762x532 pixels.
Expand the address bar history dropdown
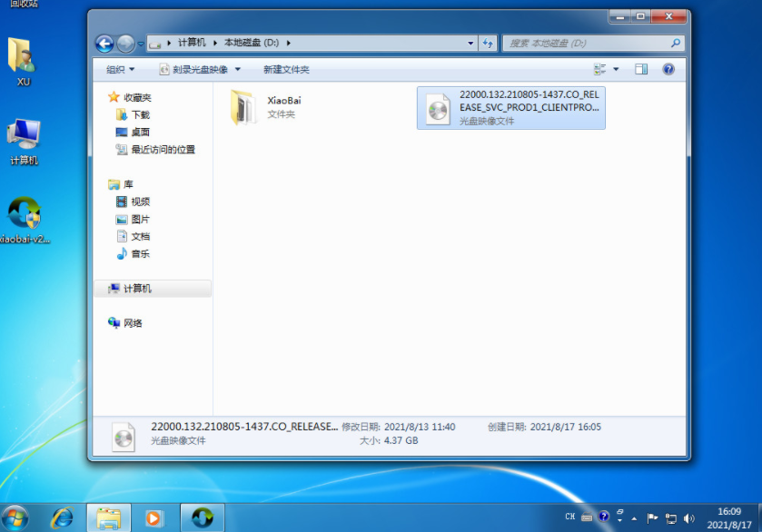click(470, 43)
